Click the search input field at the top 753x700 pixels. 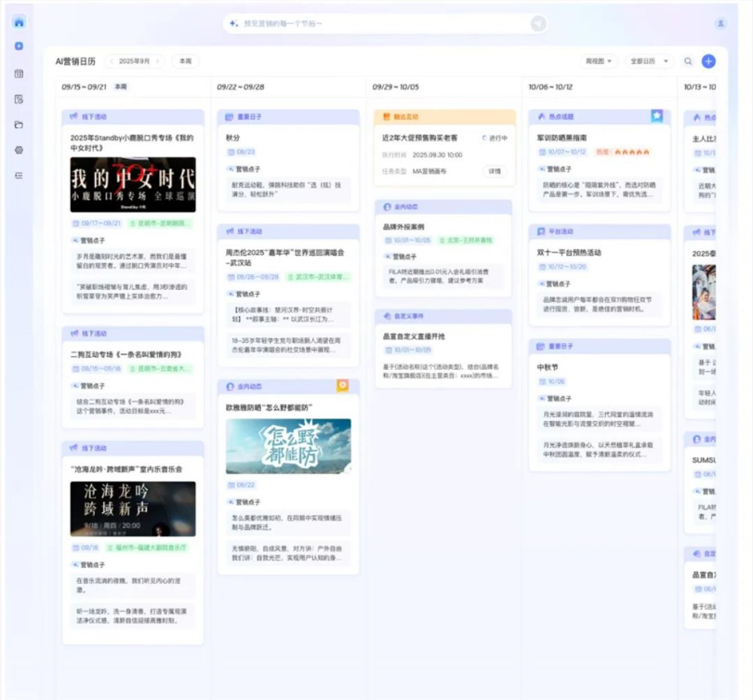372,22
